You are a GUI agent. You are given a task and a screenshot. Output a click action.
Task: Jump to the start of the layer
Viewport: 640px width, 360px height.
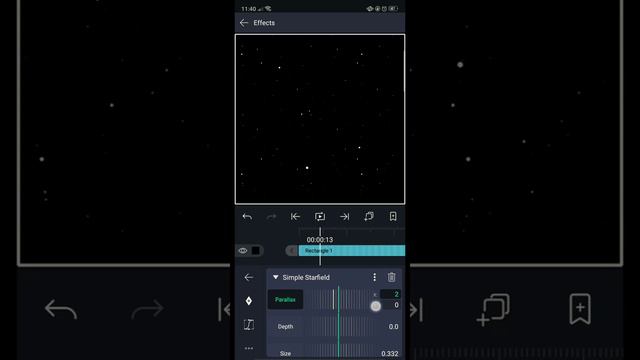(x=296, y=217)
